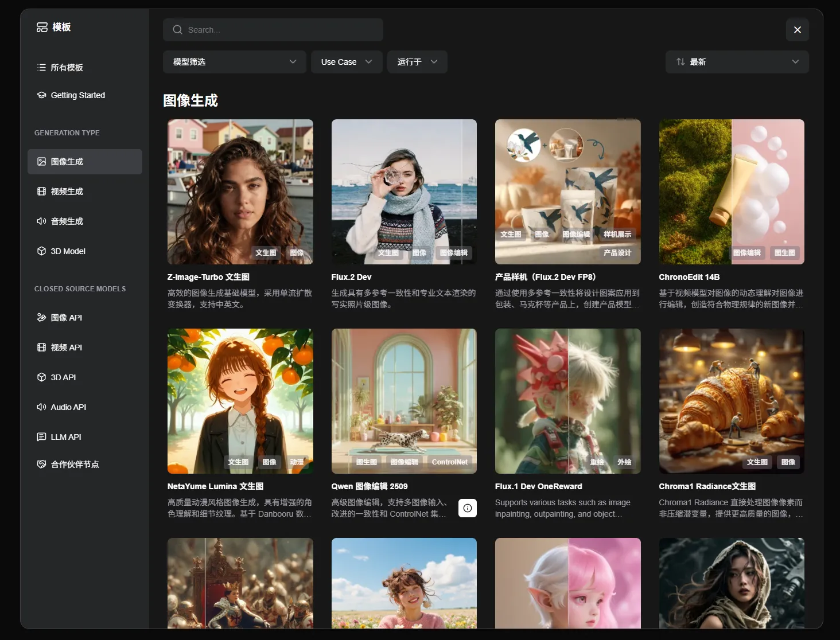The width and height of the screenshot is (840, 640).
Task: Click the Search input field
Action: pos(273,30)
